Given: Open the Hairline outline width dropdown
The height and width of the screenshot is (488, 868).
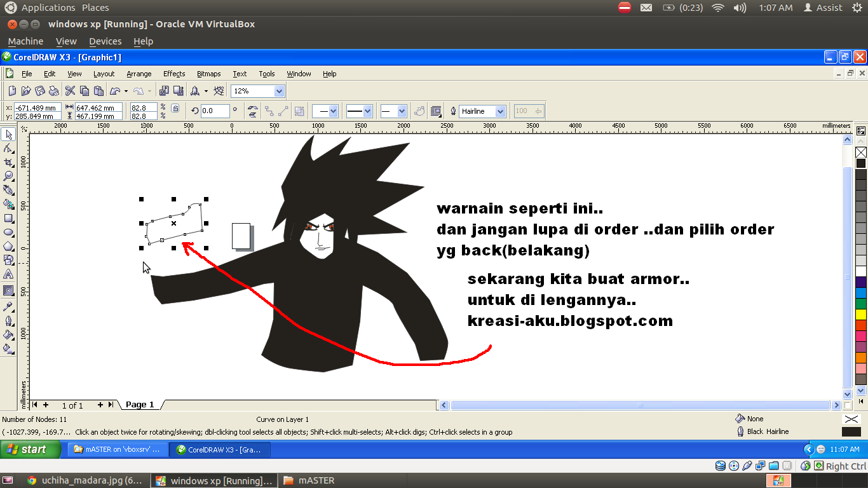Looking at the screenshot, I should tap(501, 111).
